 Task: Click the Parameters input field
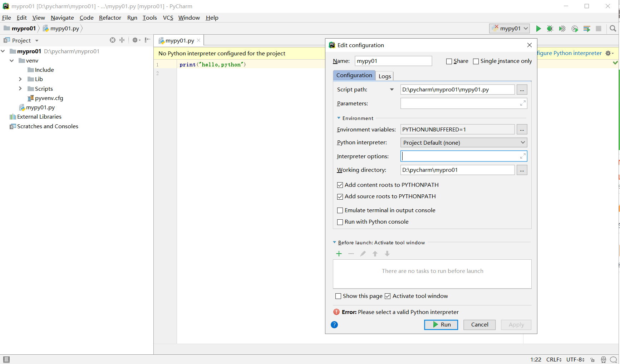click(x=464, y=103)
